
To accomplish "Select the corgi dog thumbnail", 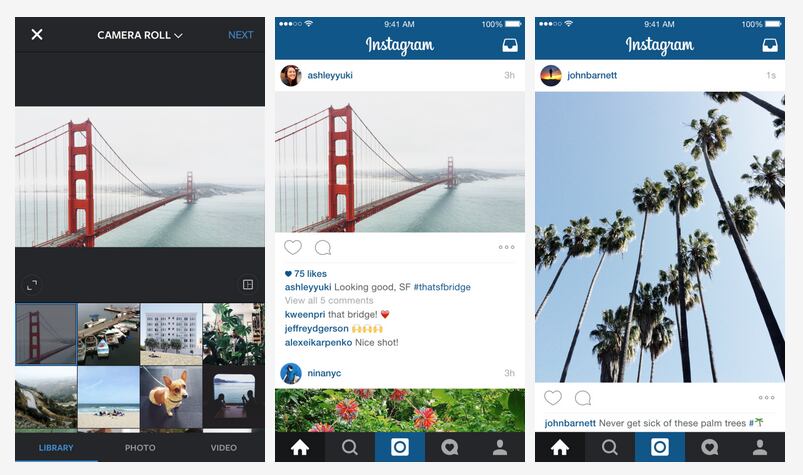I will coord(171,397).
